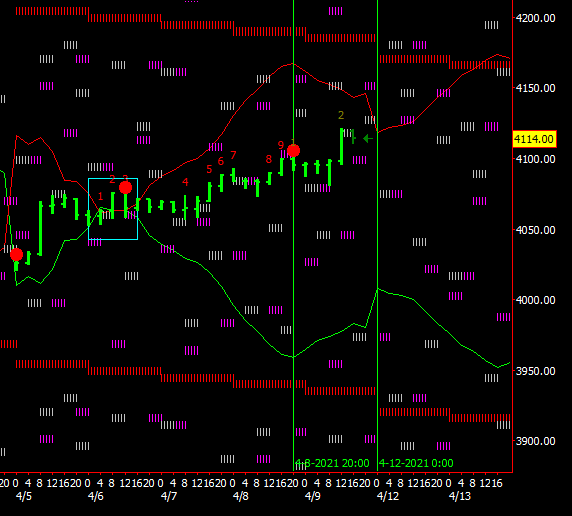The height and width of the screenshot is (516, 572).
Task: Click the olive count number 2 above the tall bar
Action: click(x=341, y=115)
